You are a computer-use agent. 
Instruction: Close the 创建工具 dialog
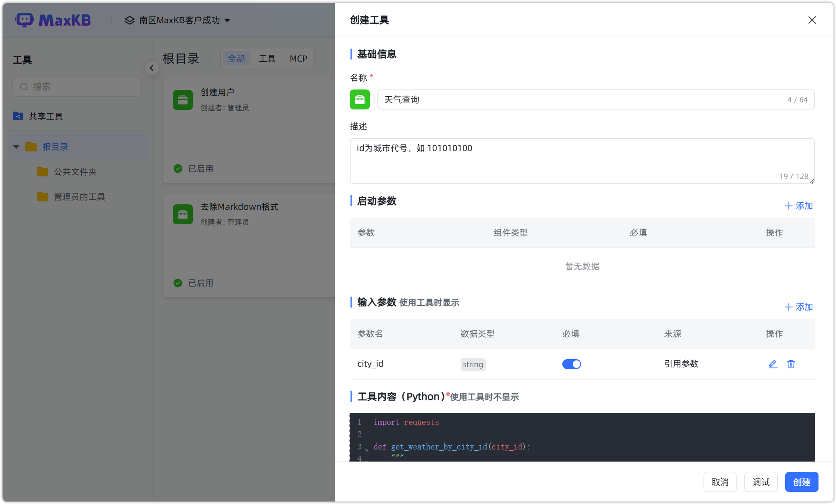812,20
